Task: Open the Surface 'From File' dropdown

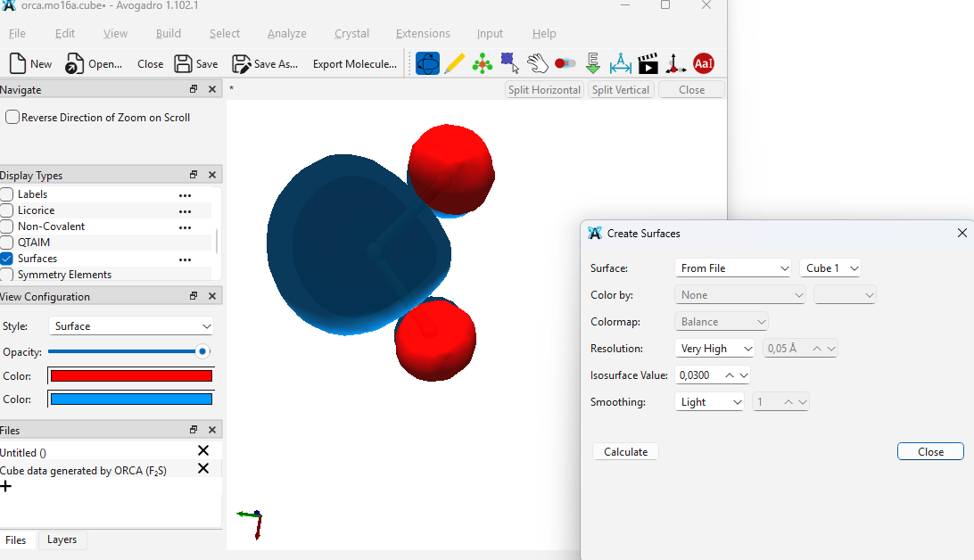Action: click(733, 268)
